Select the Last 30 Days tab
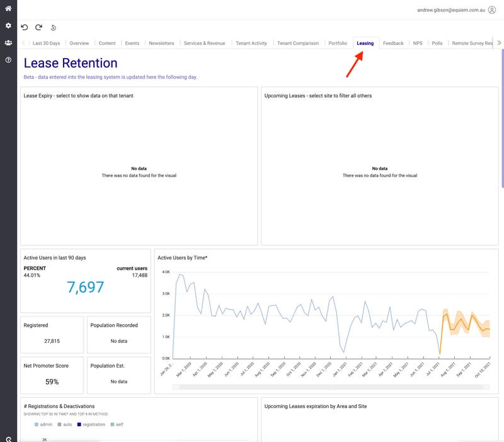 coord(46,44)
